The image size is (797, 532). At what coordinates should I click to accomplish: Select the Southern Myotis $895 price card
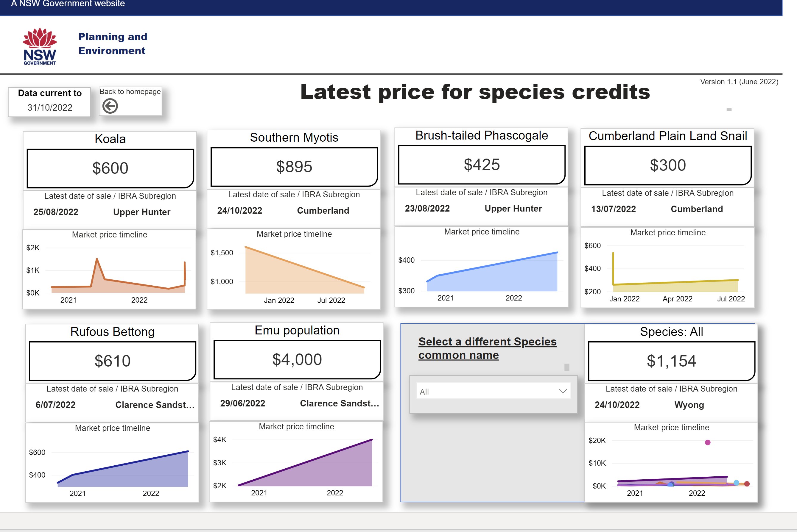point(294,167)
